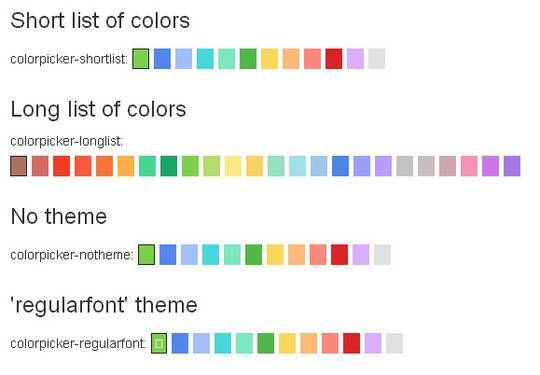Select the yellow swatch in colorpicker-shortlist row
The image size is (540, 375).
[x=269, y=59]
